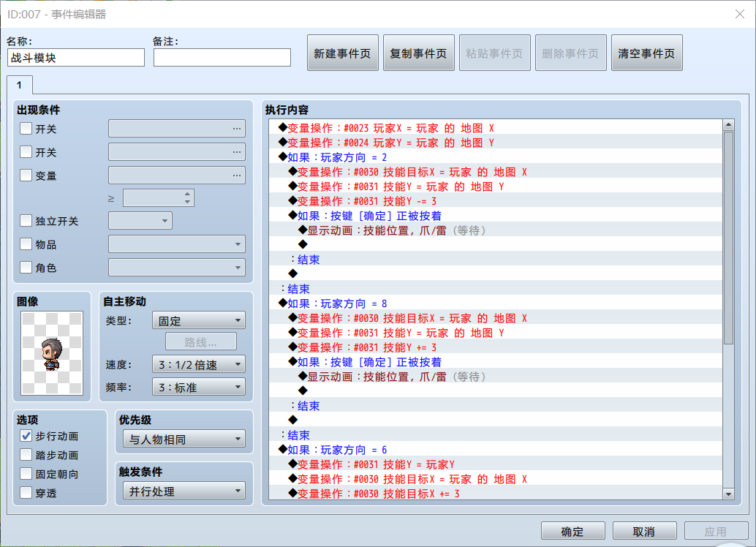Select event page tab 1
This screenshot has width=756, height=547.
[x=19, y=85]
